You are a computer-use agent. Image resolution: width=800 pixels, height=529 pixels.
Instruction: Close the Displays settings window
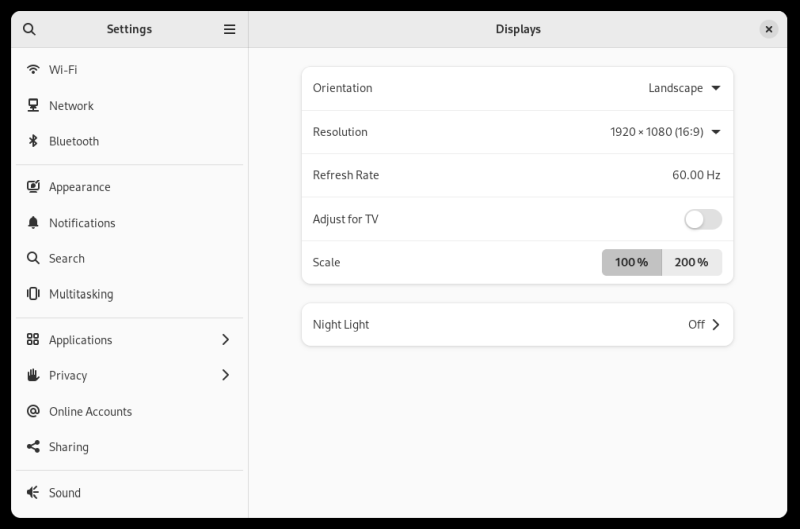pyautogui.click(x=768, y=29)
